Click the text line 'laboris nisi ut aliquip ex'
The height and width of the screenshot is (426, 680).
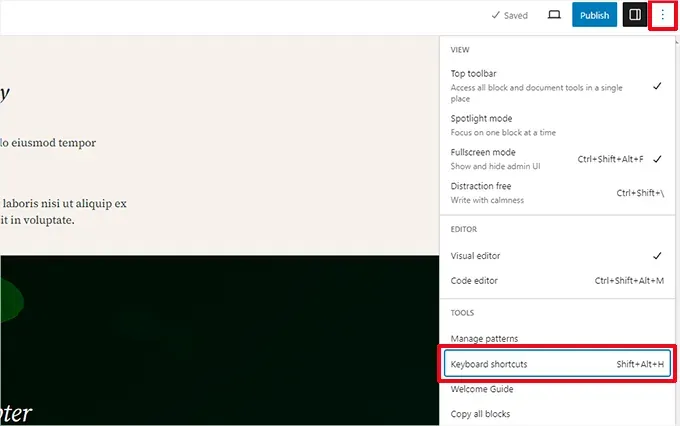point(63,203)
